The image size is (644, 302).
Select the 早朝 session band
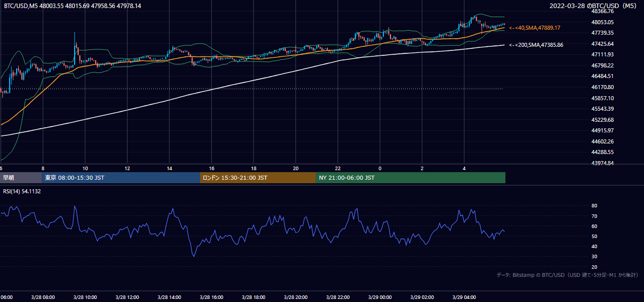[x=21, y=178]
